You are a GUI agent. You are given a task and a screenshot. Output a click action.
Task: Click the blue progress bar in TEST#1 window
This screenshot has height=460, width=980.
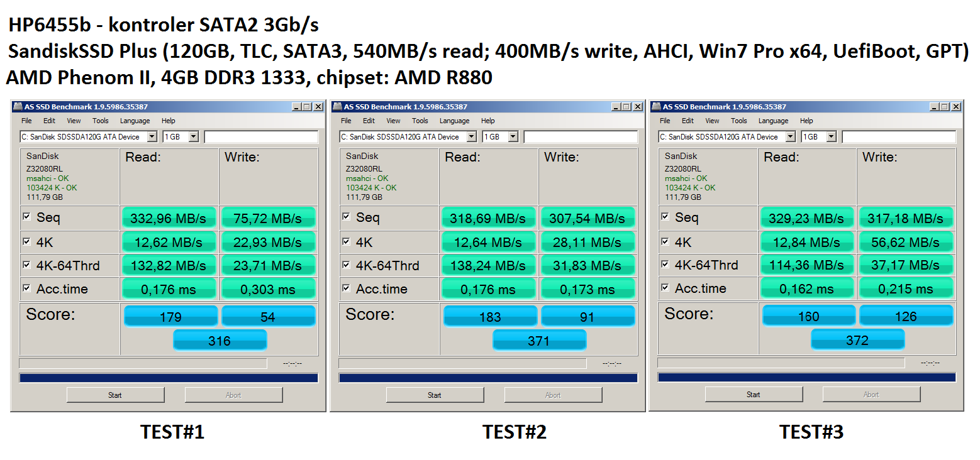(x=169, y=378)
